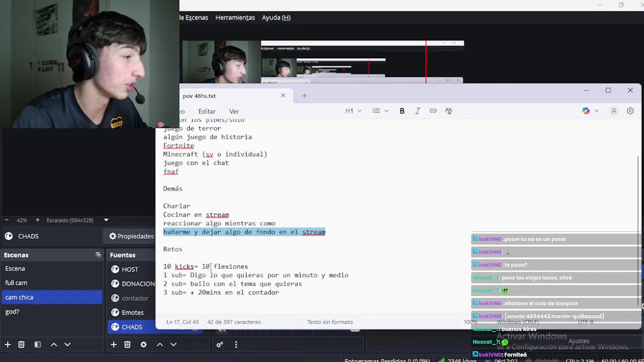644x362 pixels.
Task: Add a new source in Fuentes panel
Action: (x=114, y=344)
